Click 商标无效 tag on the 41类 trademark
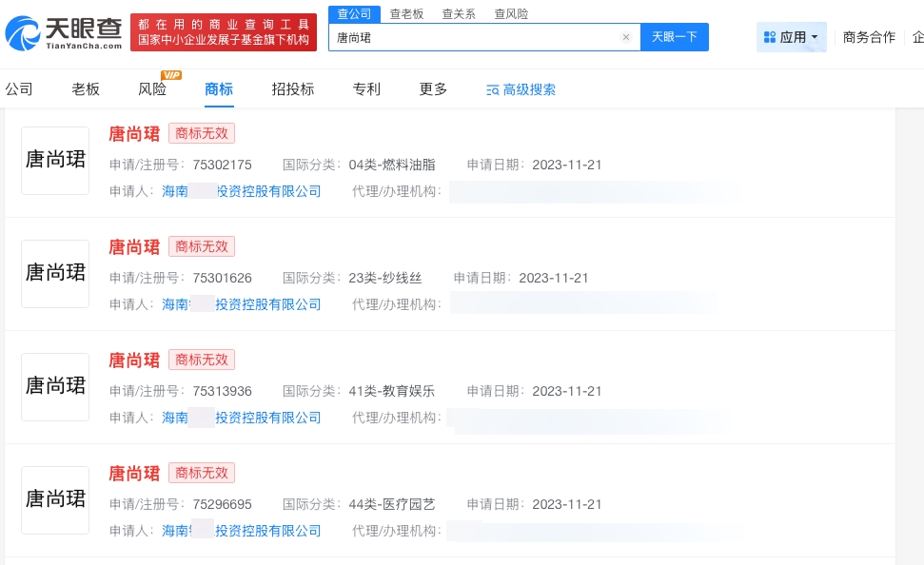924x565 pixels. pyautogui.click(x=202, y=360)
